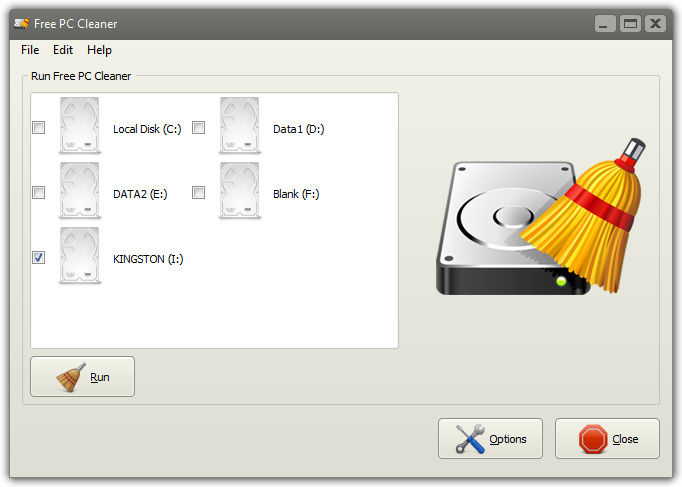Viewport: 682px width, 487px height.
Task: Select the KINGSTON (I:) drive icon
Action: coord(80,256)
